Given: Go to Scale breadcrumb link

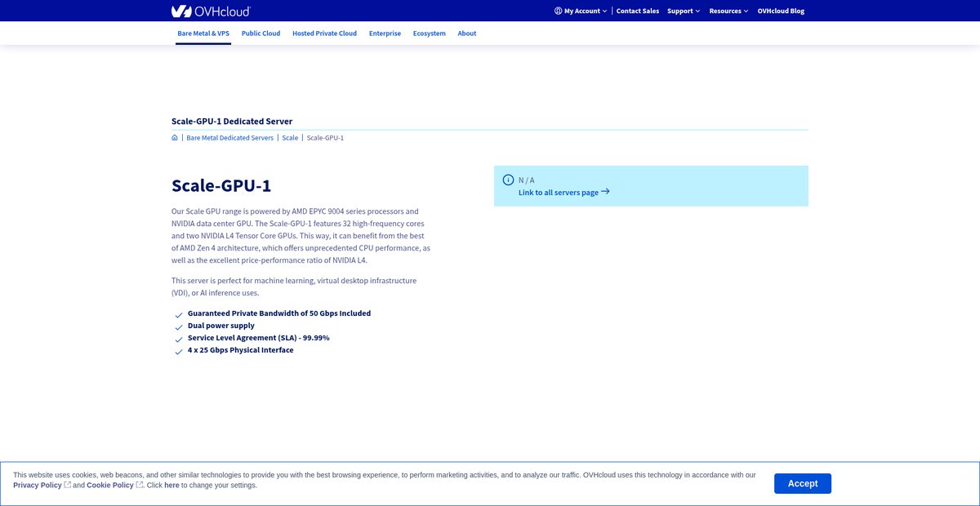Looking at the screenshot, I should 290,138.
